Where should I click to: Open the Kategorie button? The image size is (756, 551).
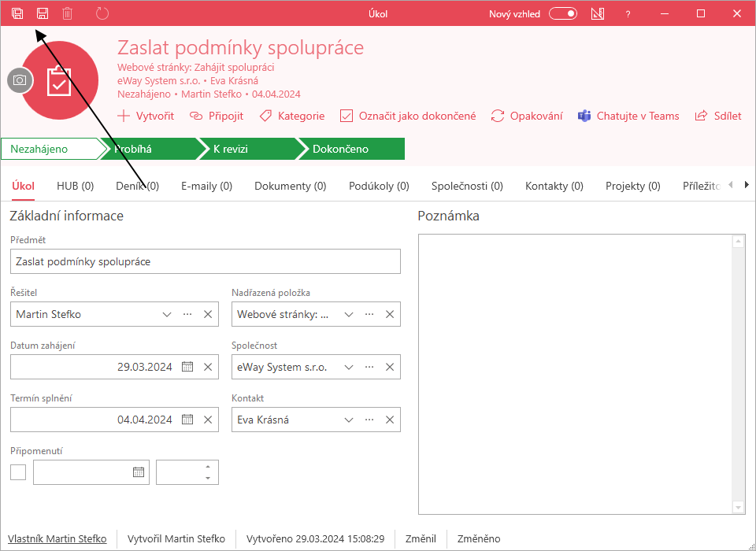point(291,116)
